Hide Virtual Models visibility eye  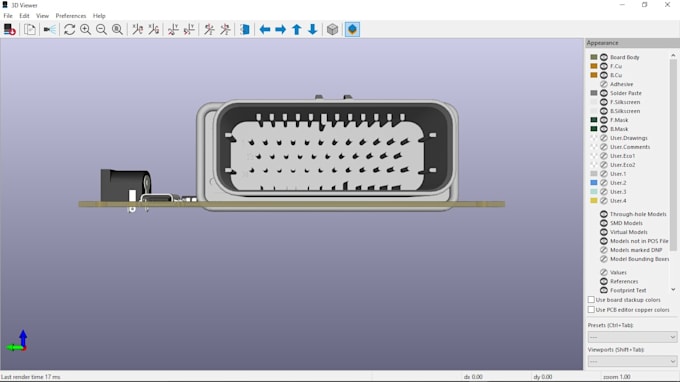(x=604, y=232)
